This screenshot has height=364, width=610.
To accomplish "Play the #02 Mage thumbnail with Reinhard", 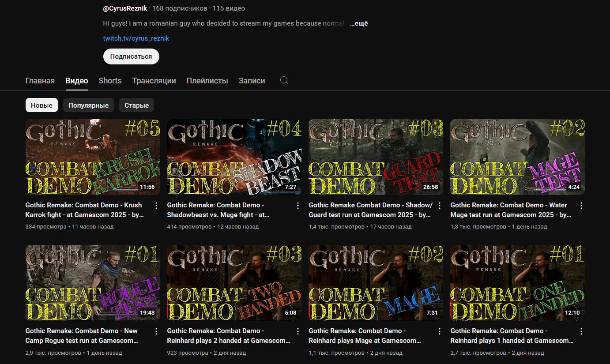I will click(x=376, y=283).
